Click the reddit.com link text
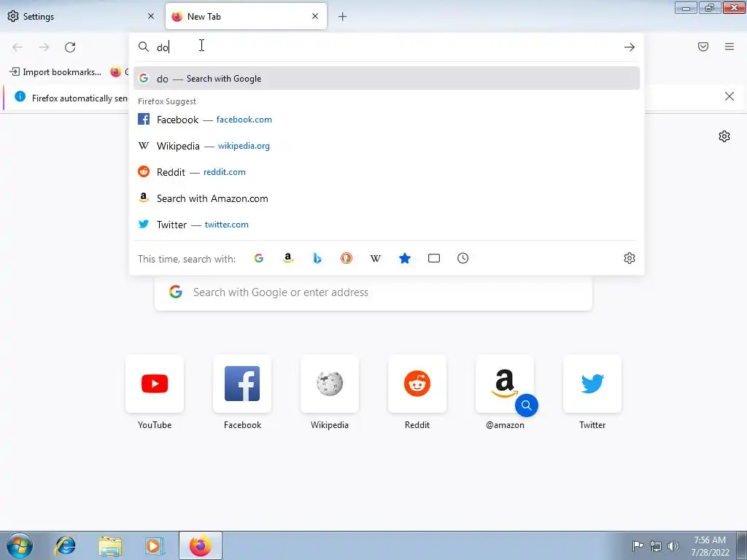 (x=225, y=172)
